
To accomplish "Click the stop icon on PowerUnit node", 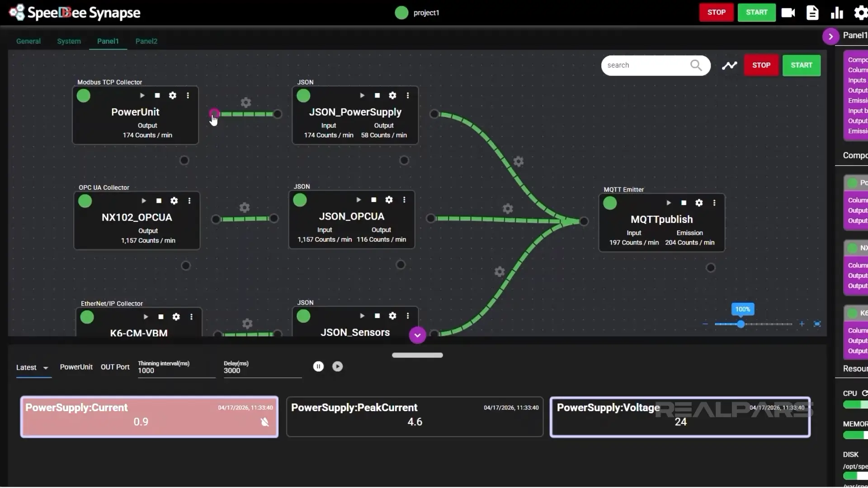I will click(x=157, y=95).
